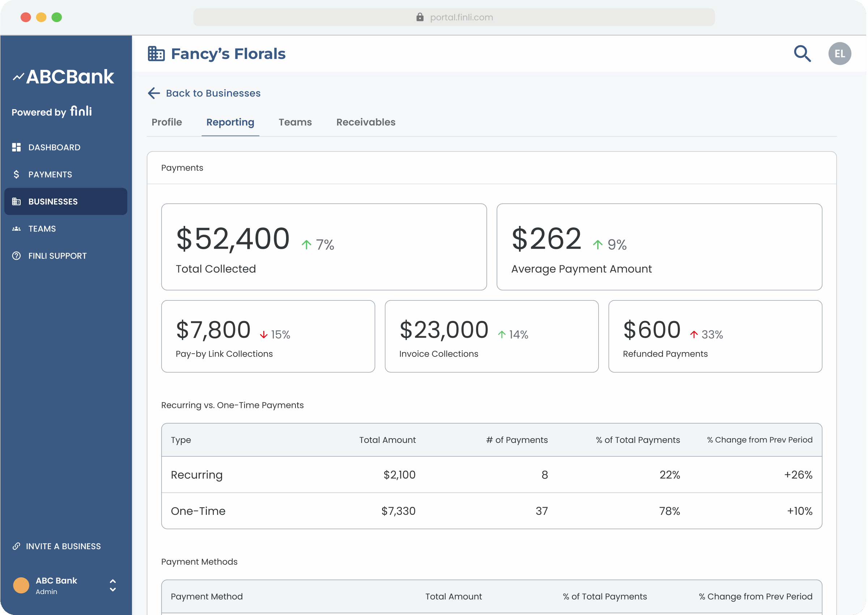Switch to the Profile tab
The image size is (868, 615).
pyautogui.click(x=167, y=122)
